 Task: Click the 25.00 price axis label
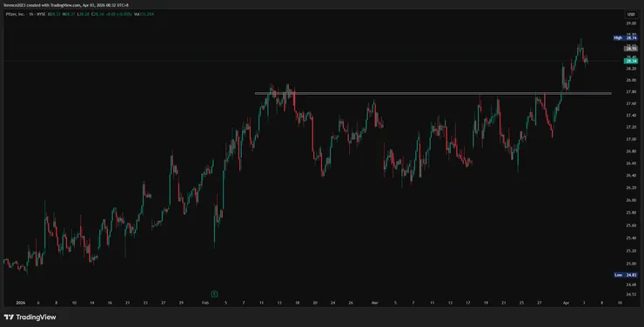pos(631,264)
